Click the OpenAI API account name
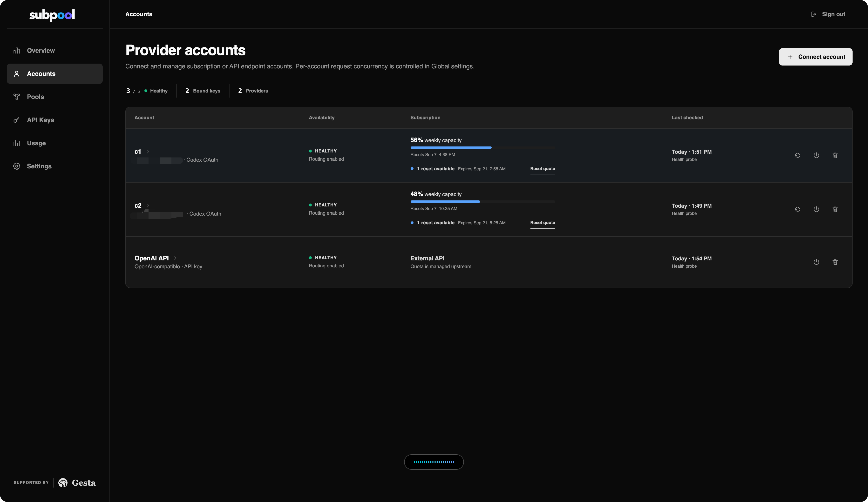The height and width of the screenshot is (502, 868). pos(152,258)
